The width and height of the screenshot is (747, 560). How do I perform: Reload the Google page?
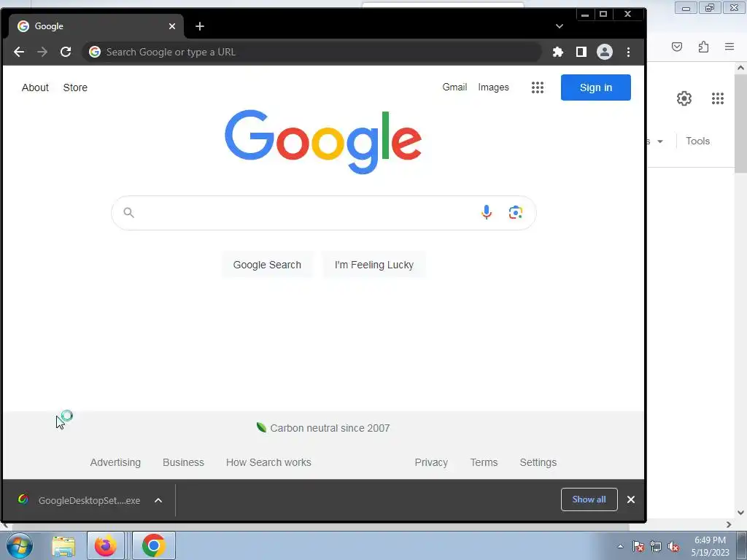pyautogui.click(x=66, y=52)
